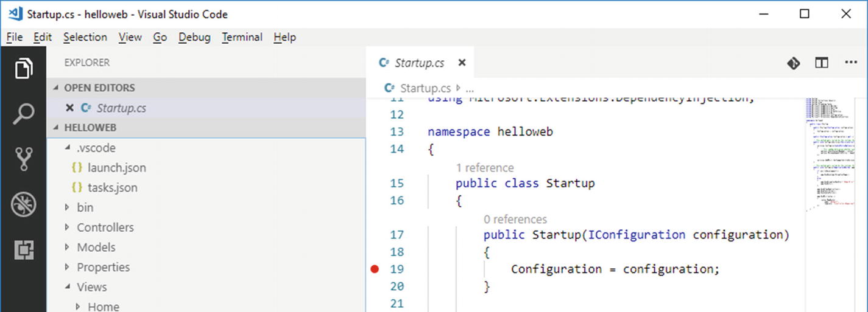Image resolution: width=868 pixels, height=312 pixels.
Task: Open the Debug view icon
Action: point(23,204)
